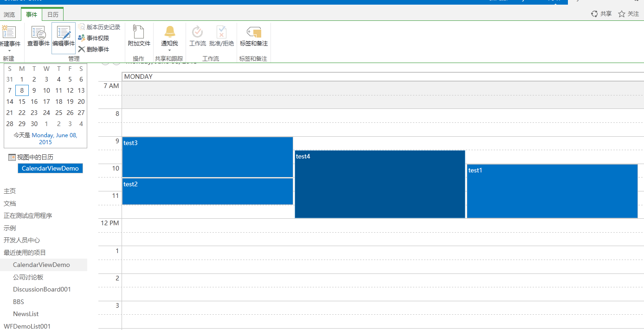Select the CalendarViewDemo calendar overlay entry
Screen dimensions: 644x330
point(50,168)
